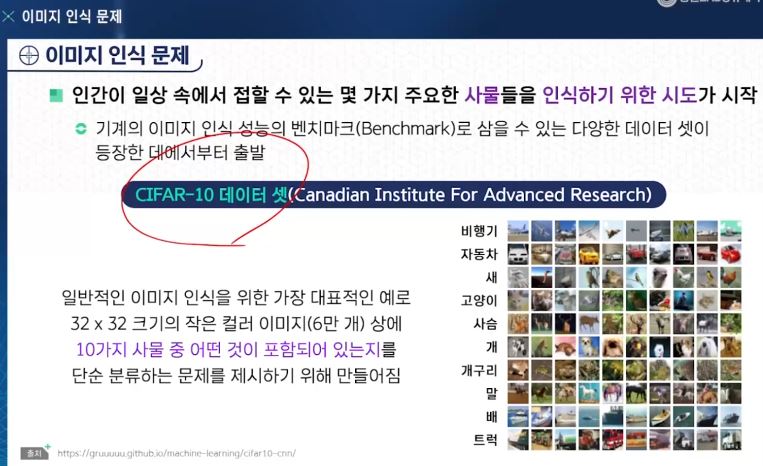The height and width of the screenshot is (466, 763).
Task: Click the yellow car thumbnail in 자동차 row
Action: click(x=589, y=254)
